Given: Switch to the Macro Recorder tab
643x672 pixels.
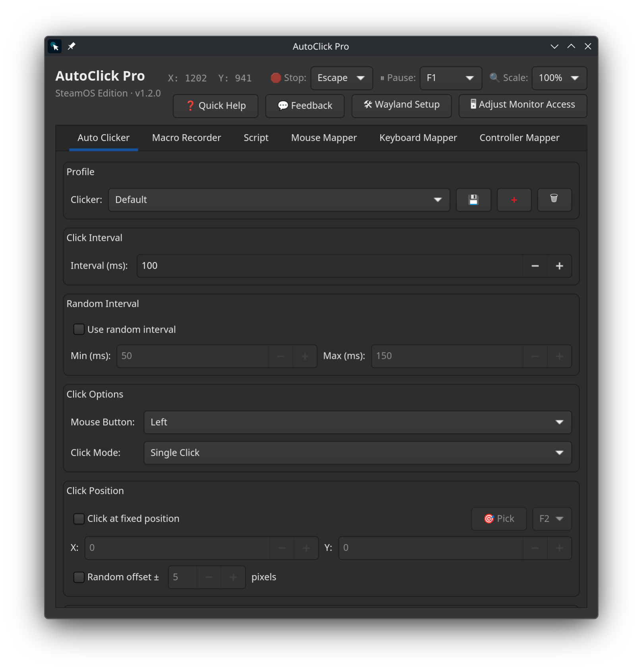Looking at the screenshot, I should [186, 138].
